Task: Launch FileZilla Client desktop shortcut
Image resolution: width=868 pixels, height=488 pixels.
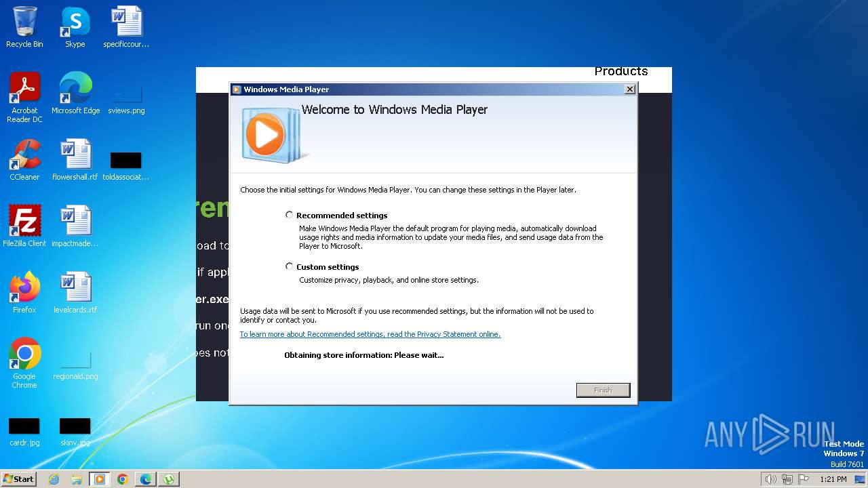Action: pyautogui.click(x=24, y=226)
